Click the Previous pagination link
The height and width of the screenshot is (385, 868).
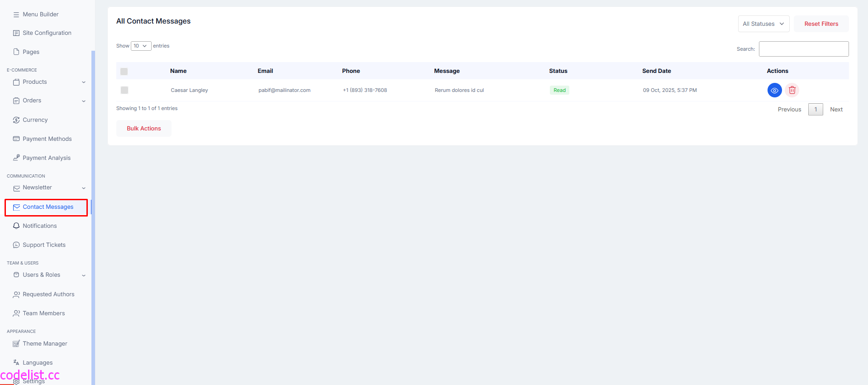(789, 110)
